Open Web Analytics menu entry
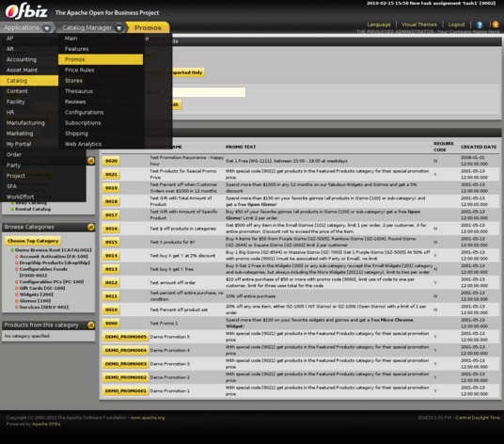This screenshot has width=504, height=444. point(83,144)
